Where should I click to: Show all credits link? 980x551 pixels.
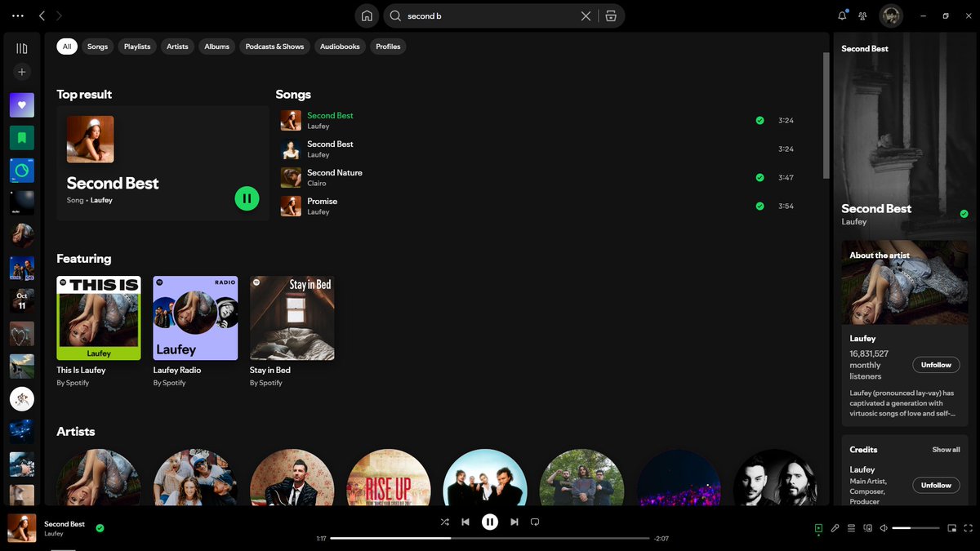pyautogui.click(x=946, y=450)
